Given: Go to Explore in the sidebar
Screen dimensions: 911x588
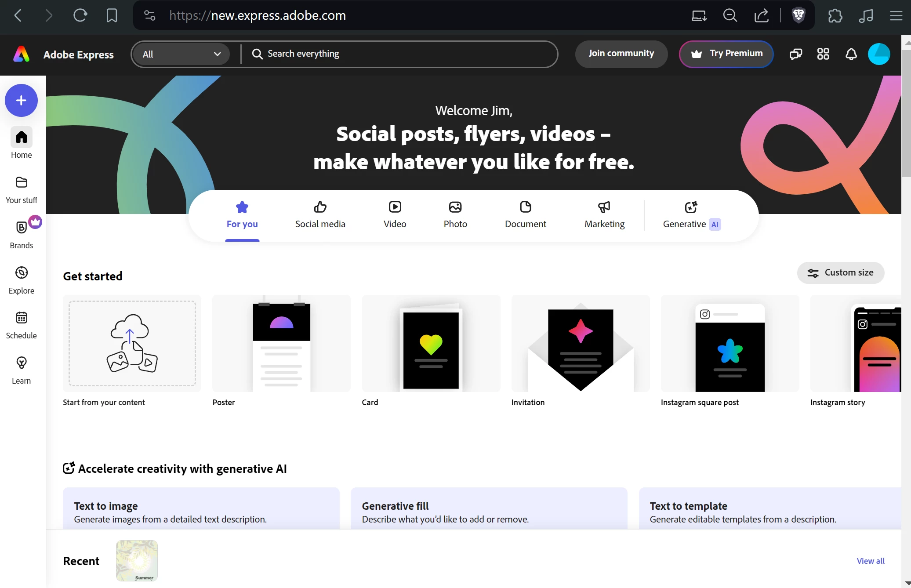Looking at the screenshot, I should coord(21,280).
